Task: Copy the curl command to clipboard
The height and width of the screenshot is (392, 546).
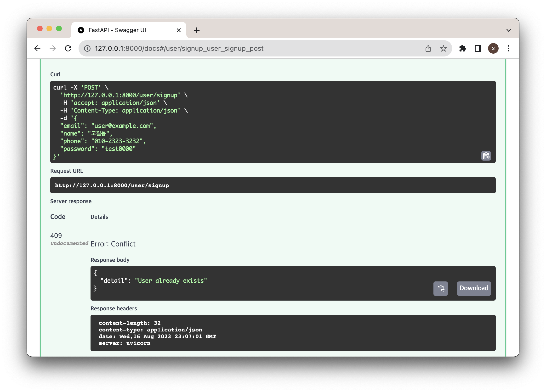Action: 486,156
